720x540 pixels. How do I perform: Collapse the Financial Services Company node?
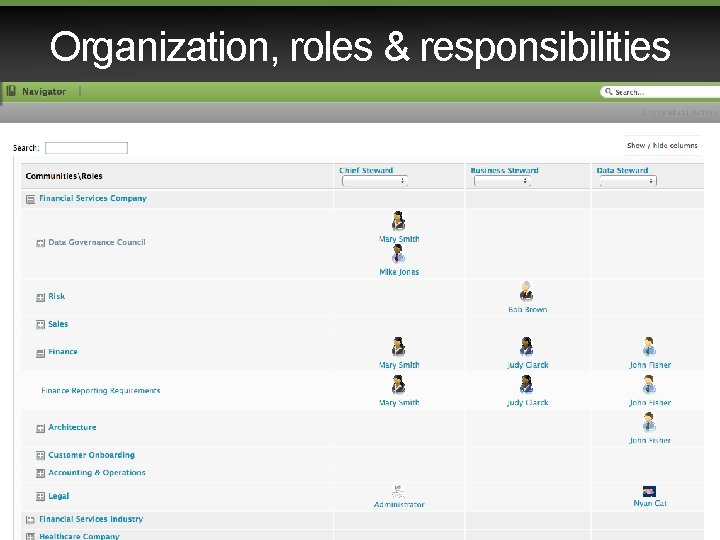(30, 199)
